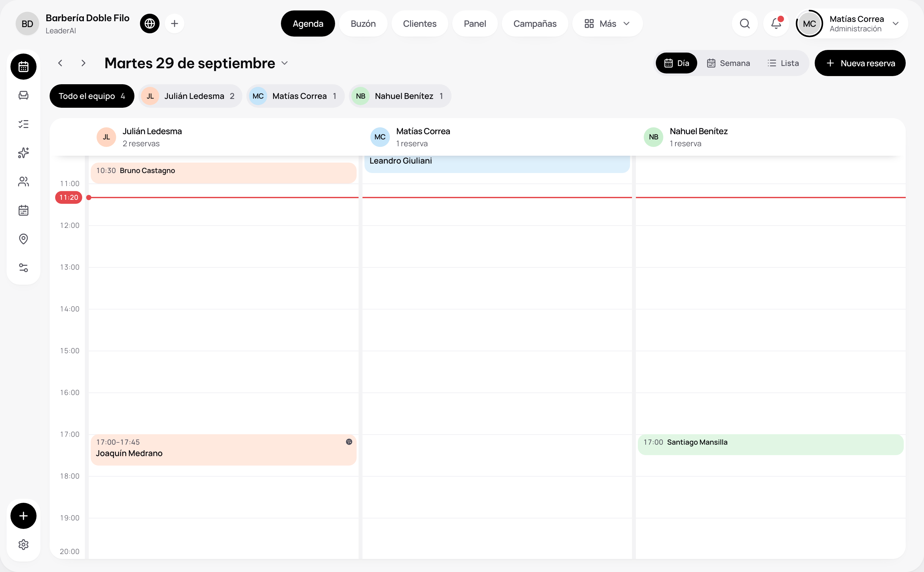Image resolution: width=924 pixels, height=572 pixels.
Task: Open the calendar view in sidebar
Action: [23, 67]
